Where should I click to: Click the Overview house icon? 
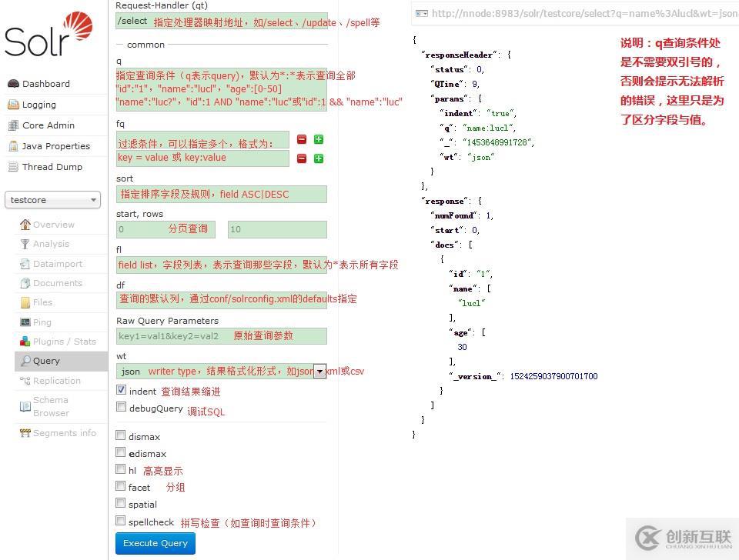pyautogui.click(x=25, y=224)
